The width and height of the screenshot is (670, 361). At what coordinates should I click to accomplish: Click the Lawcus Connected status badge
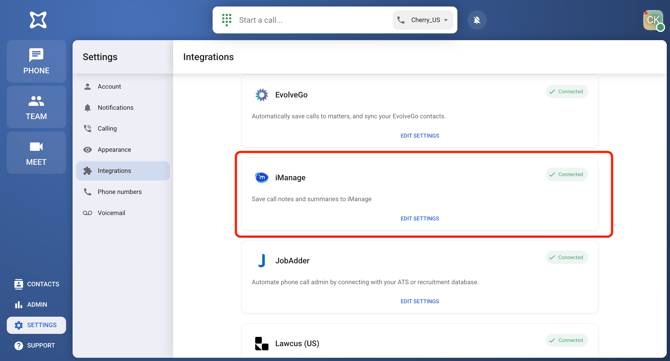pos(567,340)
